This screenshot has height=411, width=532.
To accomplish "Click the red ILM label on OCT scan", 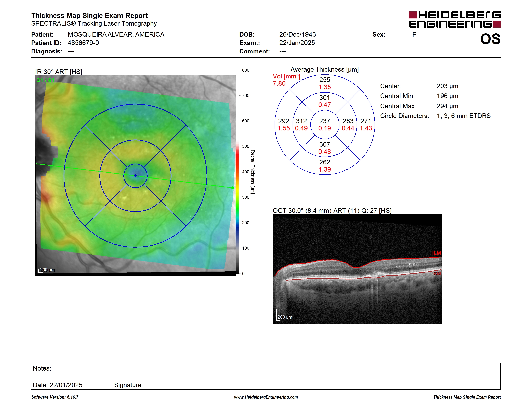I will 436,253.
